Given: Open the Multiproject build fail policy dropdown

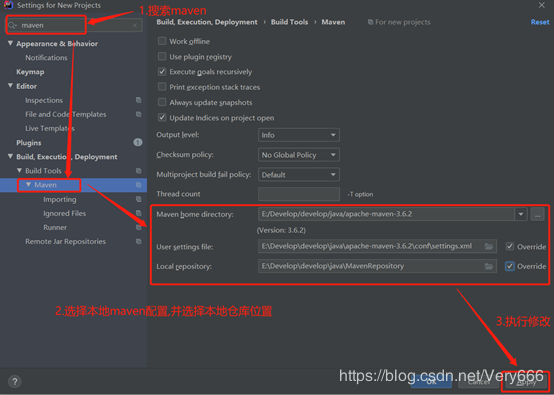Looking at the screenshot, I should click(x=299, y=175).
